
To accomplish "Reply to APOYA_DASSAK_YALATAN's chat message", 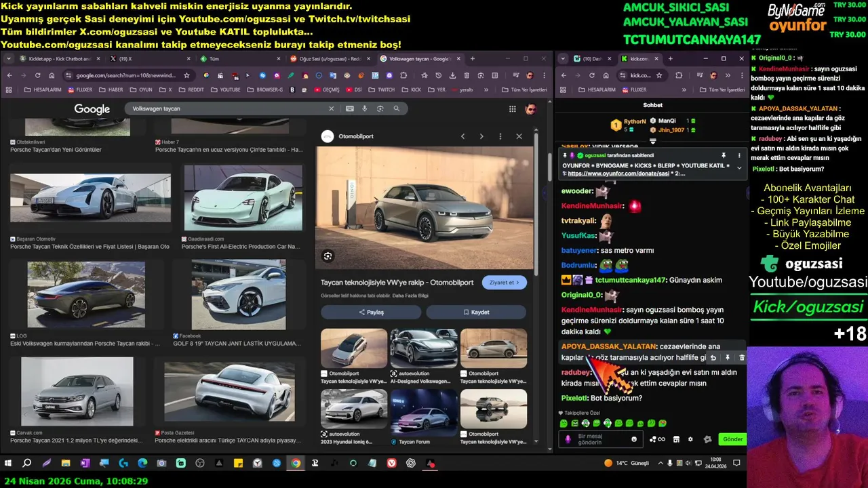I will click(x=713, y=357).
